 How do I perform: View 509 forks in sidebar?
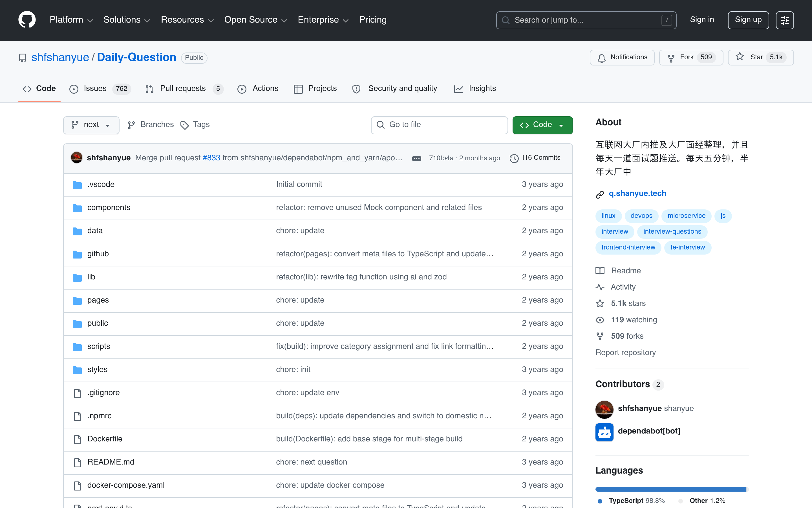tap(619, 336)
